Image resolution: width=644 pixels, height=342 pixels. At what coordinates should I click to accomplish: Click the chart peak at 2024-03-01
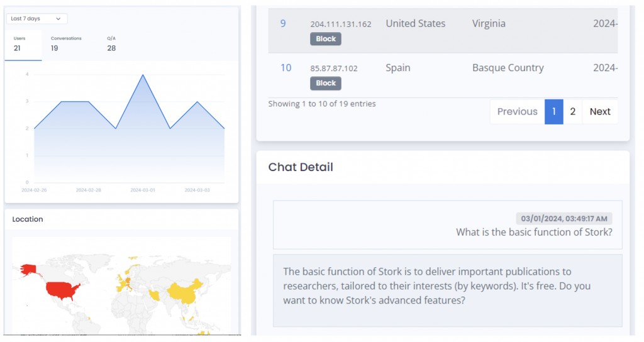pos(143,75)
